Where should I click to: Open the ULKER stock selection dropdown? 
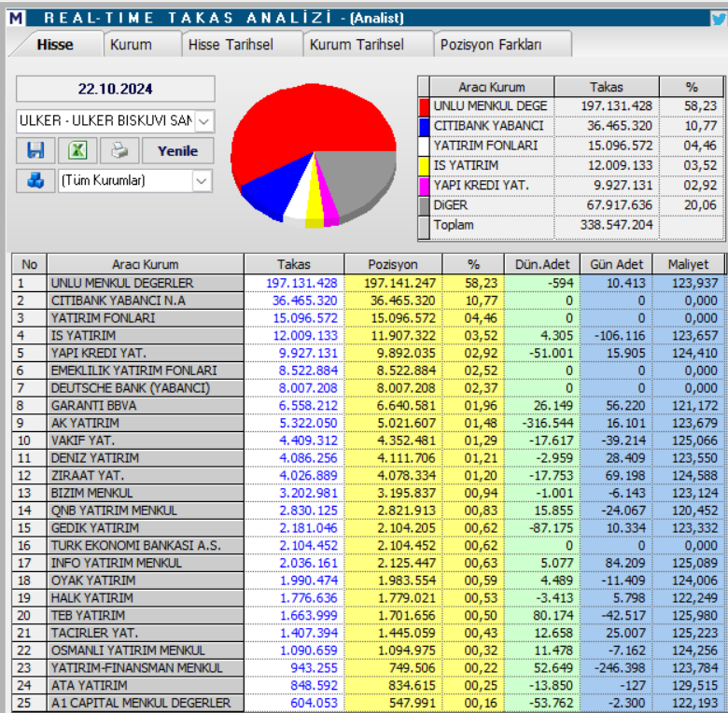pyautogui.click(x=204, y=121)
